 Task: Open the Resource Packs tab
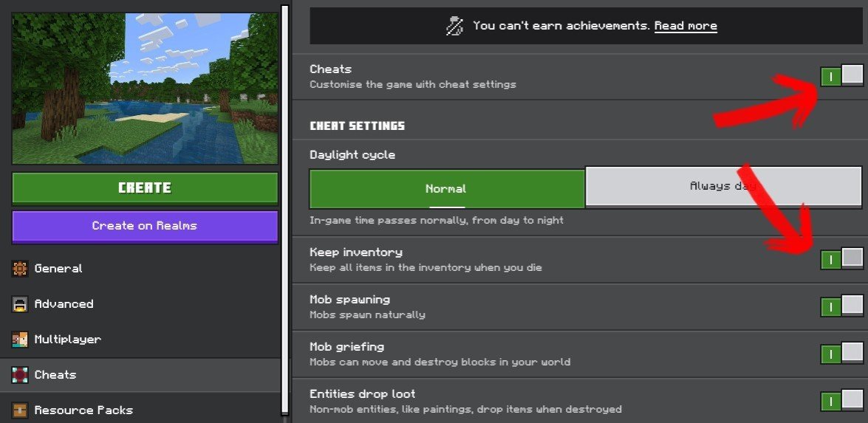coord(140,410)
